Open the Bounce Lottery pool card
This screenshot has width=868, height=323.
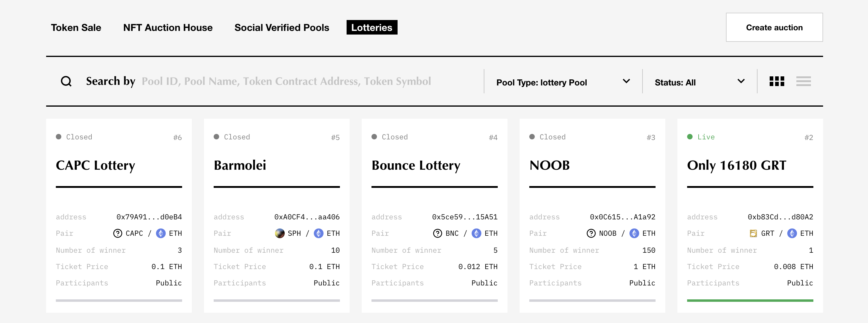pos(416,165)
